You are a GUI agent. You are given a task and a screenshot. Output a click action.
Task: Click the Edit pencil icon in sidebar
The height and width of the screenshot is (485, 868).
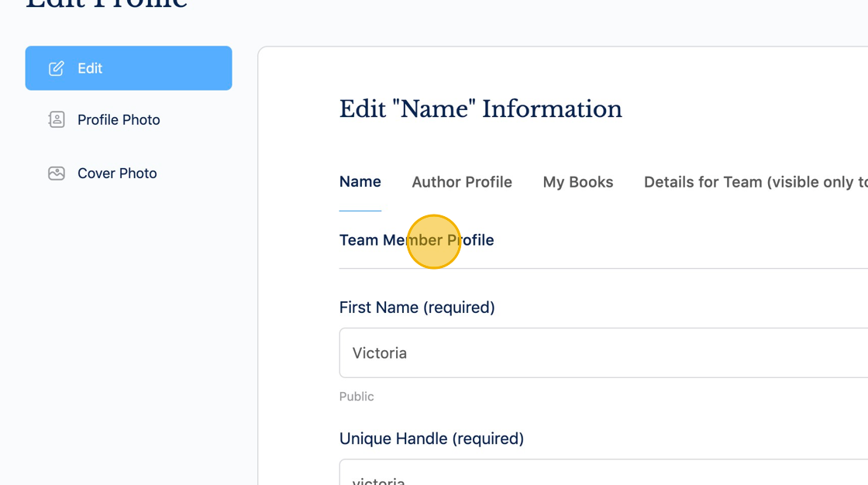coord(57,68)
